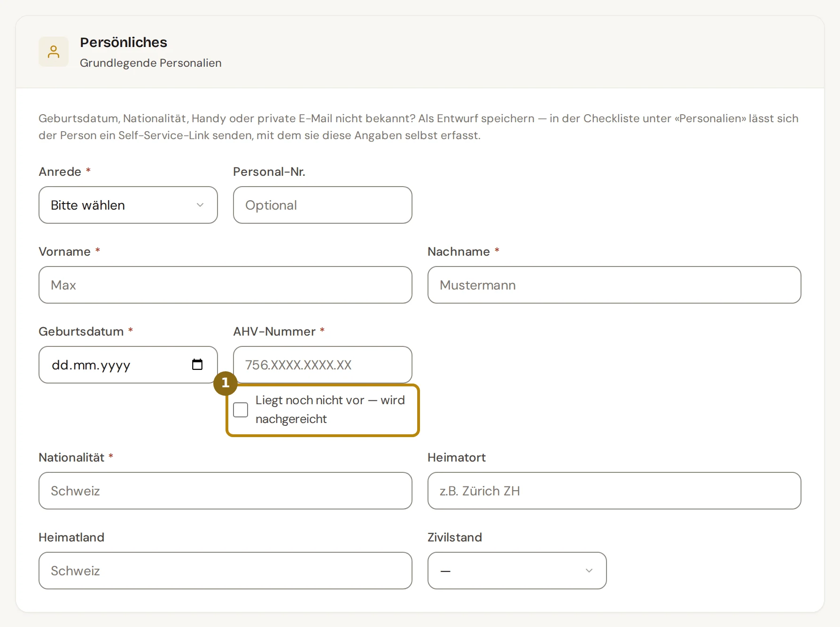The width and height of the screenshot is (840, 627).
Task: Click the Heimatort input field
Action: (614, 491)
